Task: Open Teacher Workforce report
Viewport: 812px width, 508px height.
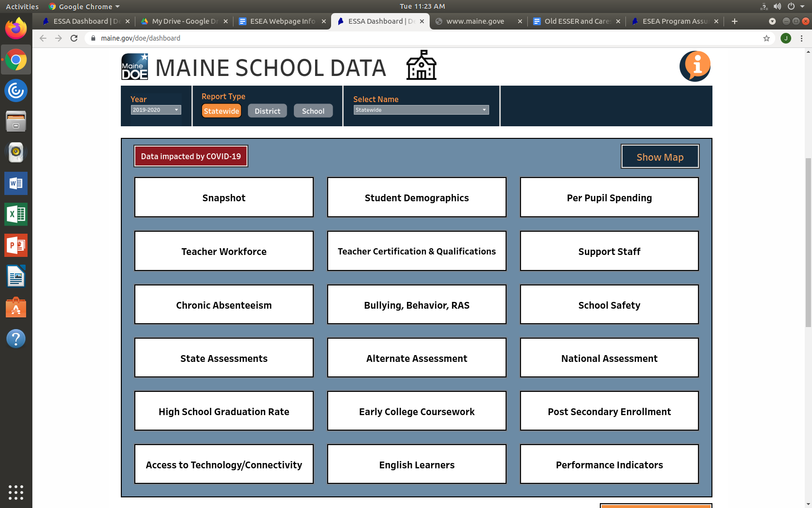Action: [x=224, y=251]
